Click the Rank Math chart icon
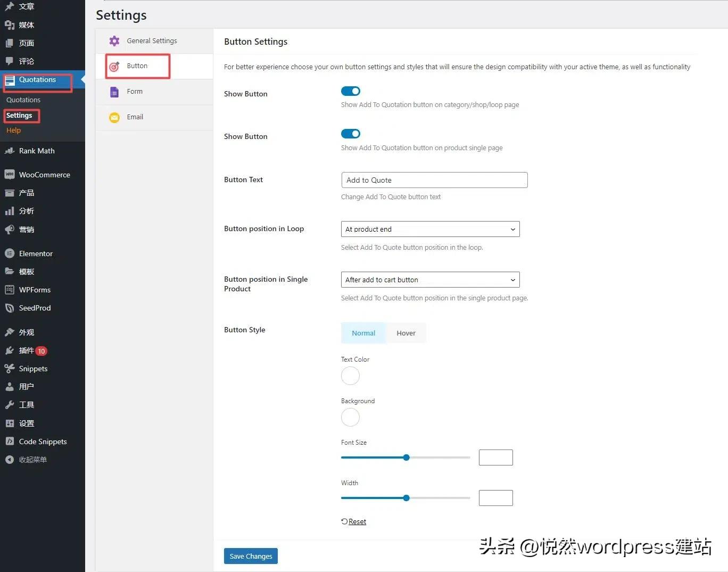The width and height of the screenshot is (728, 572). [10, 151]
